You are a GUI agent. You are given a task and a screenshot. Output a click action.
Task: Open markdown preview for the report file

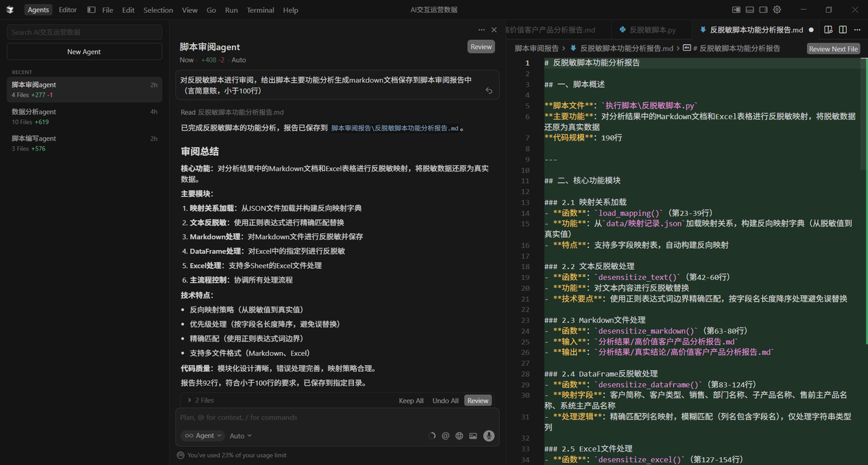[829, 29]
